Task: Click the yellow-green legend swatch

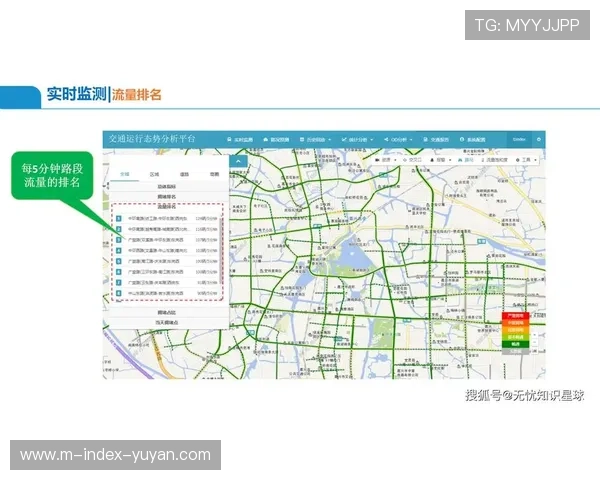Action: (515, 337)
